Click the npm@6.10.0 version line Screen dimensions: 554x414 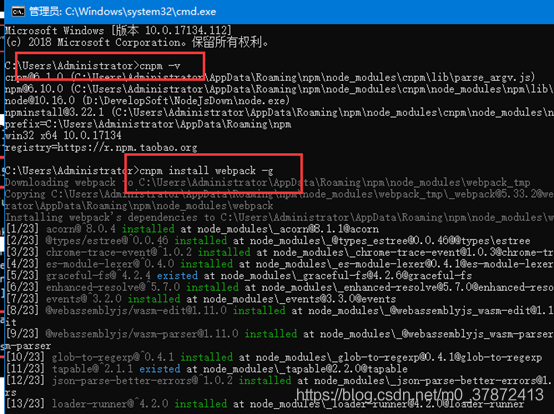tap(279, 89)
